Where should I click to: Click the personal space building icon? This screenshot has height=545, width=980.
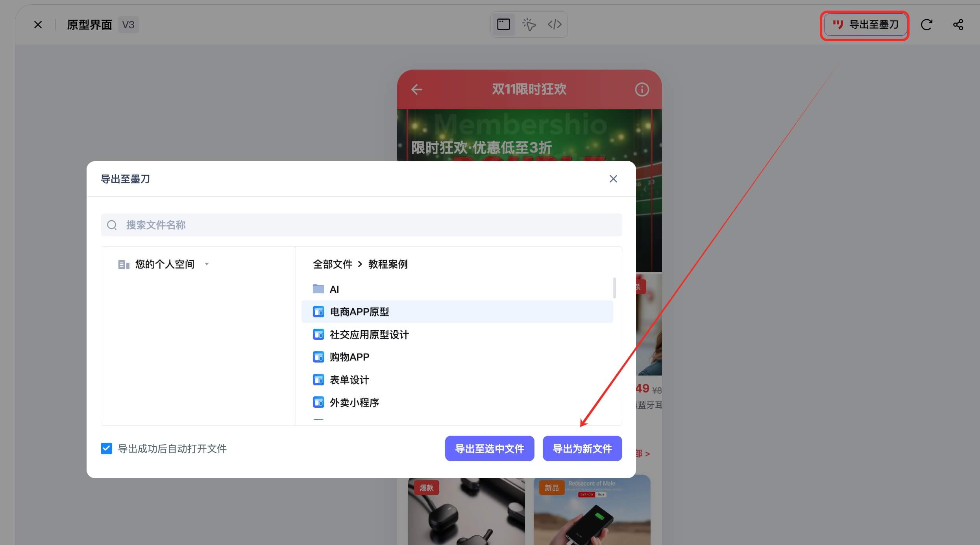pyautogui.click(x=124, y=265)
